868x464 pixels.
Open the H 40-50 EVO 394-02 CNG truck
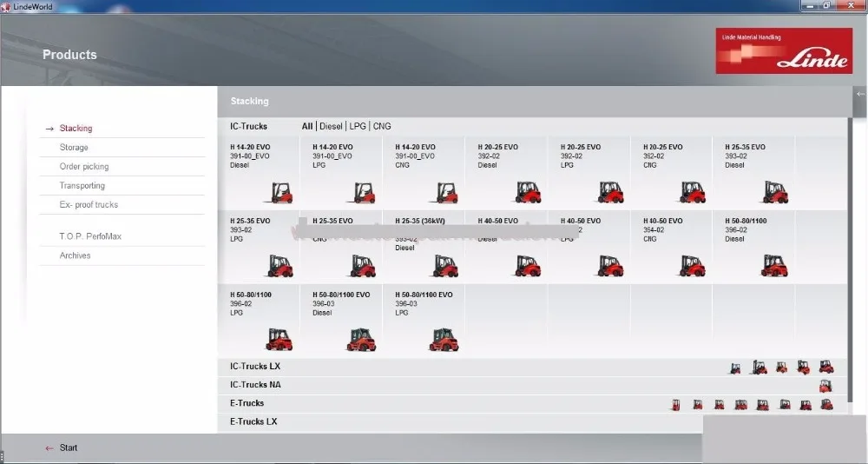click(671, 248)
